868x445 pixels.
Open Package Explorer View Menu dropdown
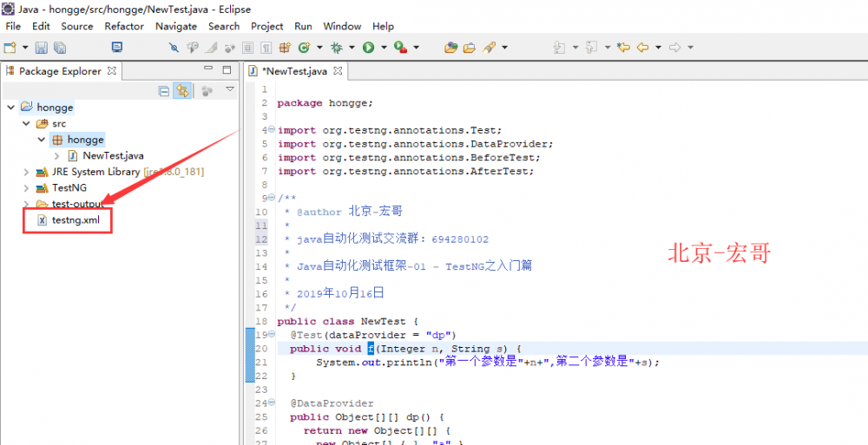(230, 89)
